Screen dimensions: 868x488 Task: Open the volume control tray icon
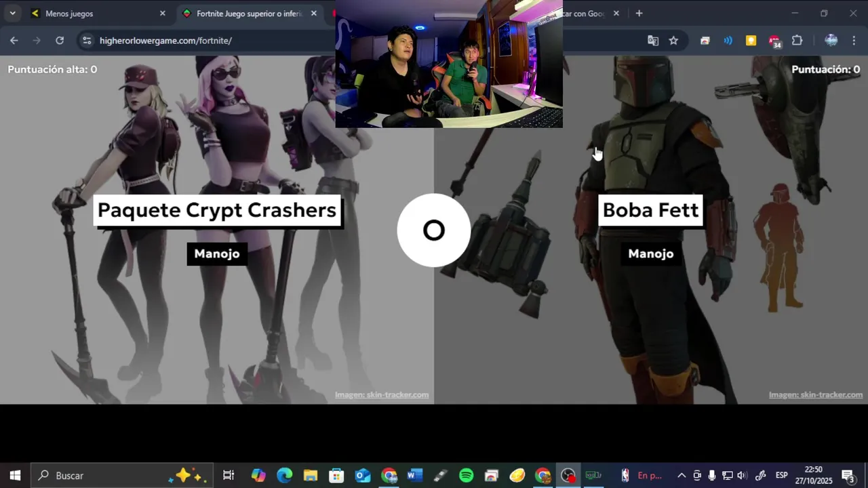743,476
